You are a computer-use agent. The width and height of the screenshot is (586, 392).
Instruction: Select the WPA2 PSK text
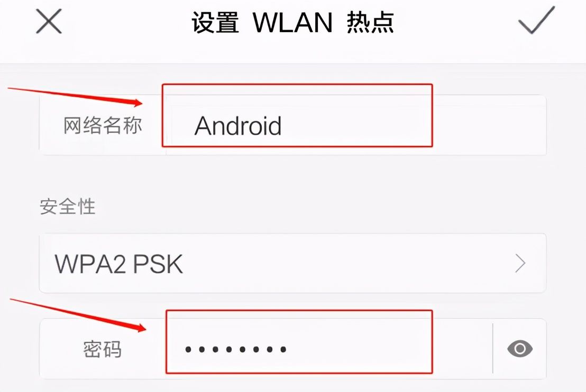point(119,264)
